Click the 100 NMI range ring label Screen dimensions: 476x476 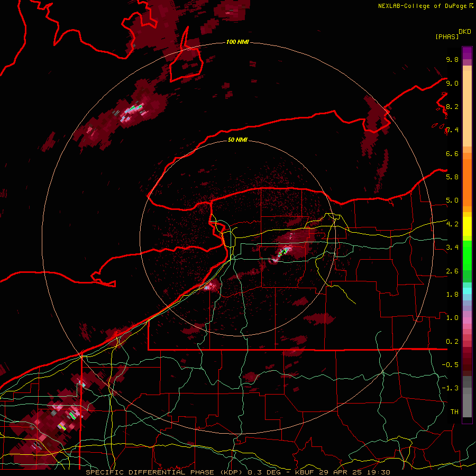[237, 42]
